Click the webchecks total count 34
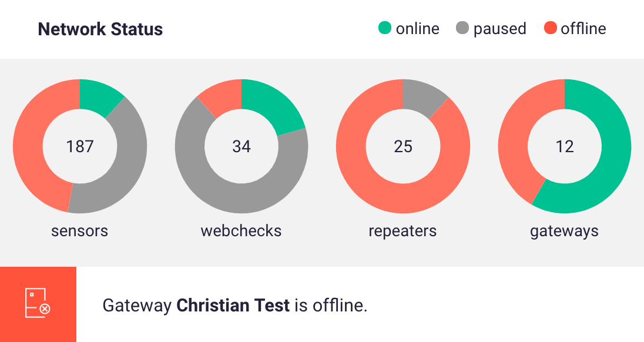Screen dimensions: 644x342 point(241,146)
